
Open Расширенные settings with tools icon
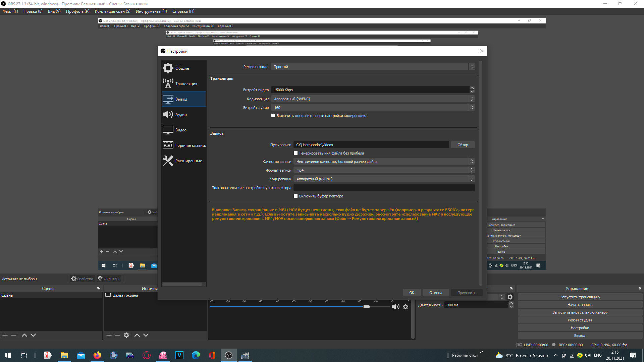point(188,161)
